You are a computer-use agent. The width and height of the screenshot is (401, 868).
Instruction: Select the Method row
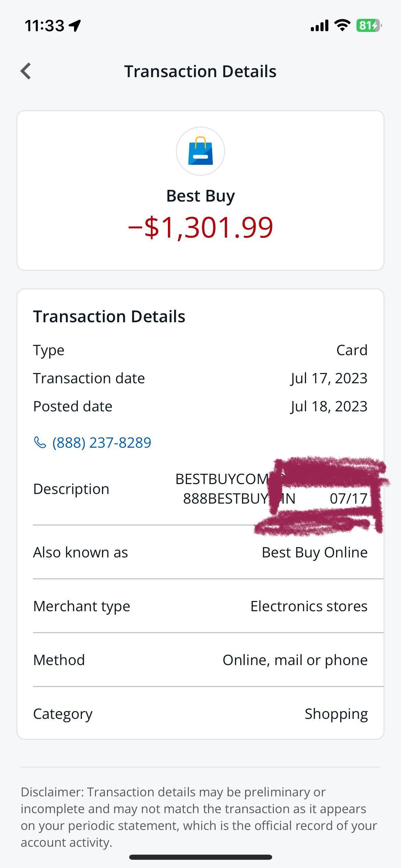[x=200, y=660]
